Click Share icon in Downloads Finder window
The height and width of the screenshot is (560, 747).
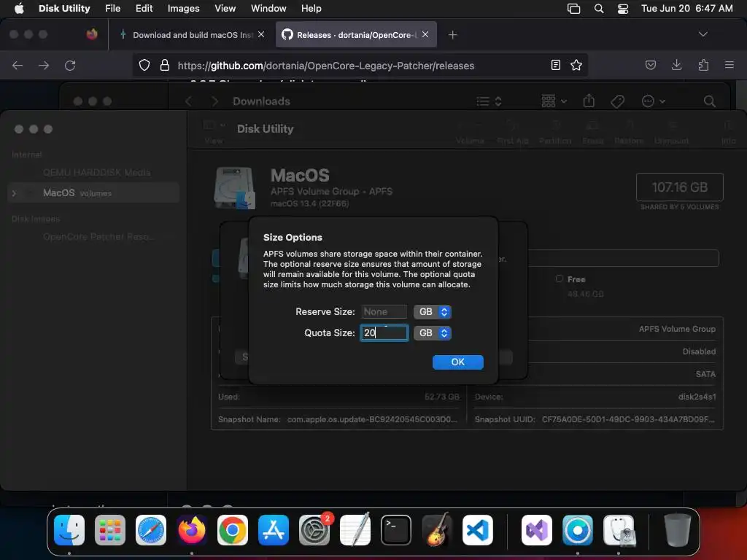(x=589, y=101)
